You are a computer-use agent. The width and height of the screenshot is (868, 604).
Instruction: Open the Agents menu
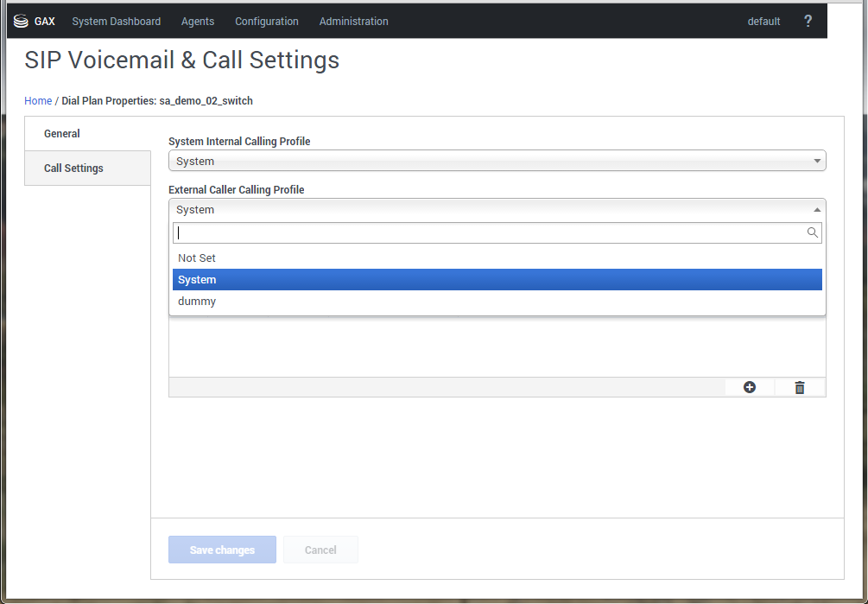click(x=198, y=22)
